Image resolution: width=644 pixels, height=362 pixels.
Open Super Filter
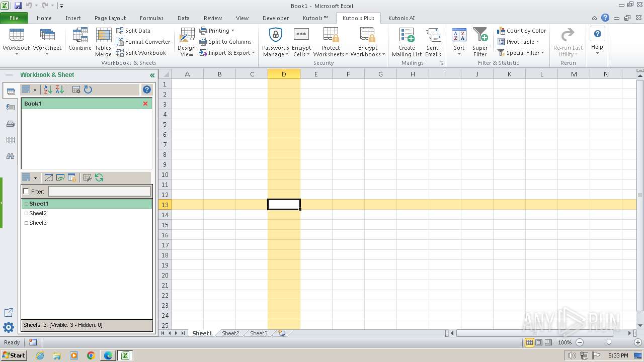click(x=480, y=42)
